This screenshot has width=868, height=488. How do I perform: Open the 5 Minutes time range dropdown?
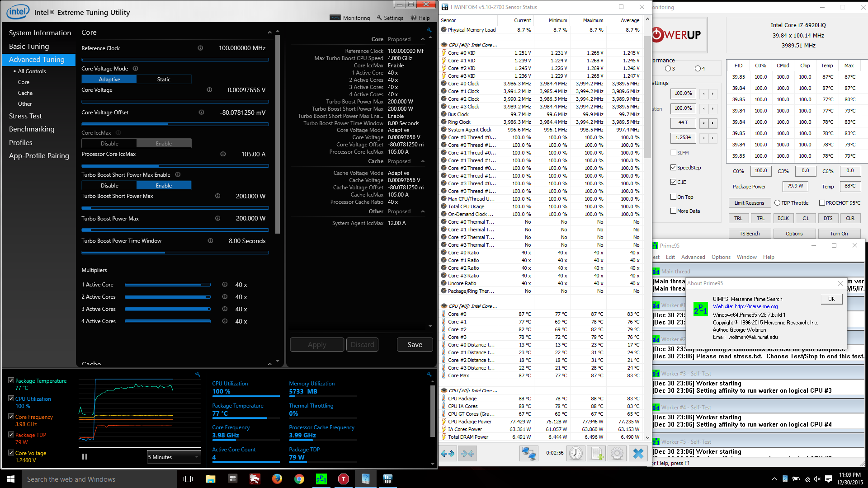click(x=174, y=457)
